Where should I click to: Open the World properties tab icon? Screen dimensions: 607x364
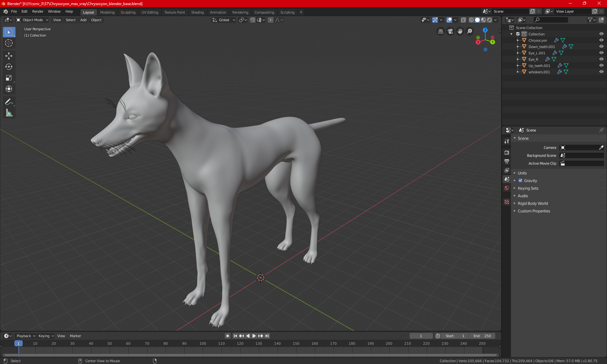[x=507, y=188]
